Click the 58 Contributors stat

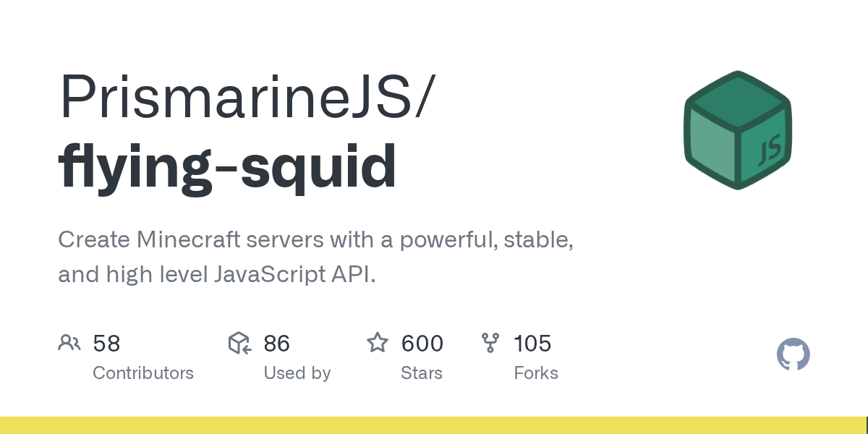coord(106,343)
